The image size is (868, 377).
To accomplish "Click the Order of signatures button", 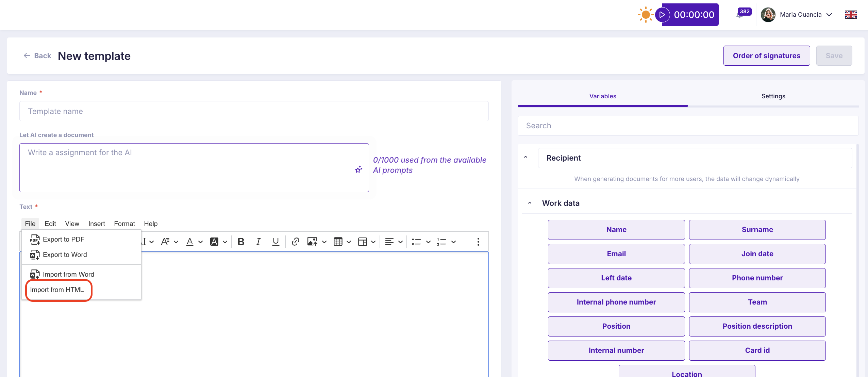I will click(766, 56).
